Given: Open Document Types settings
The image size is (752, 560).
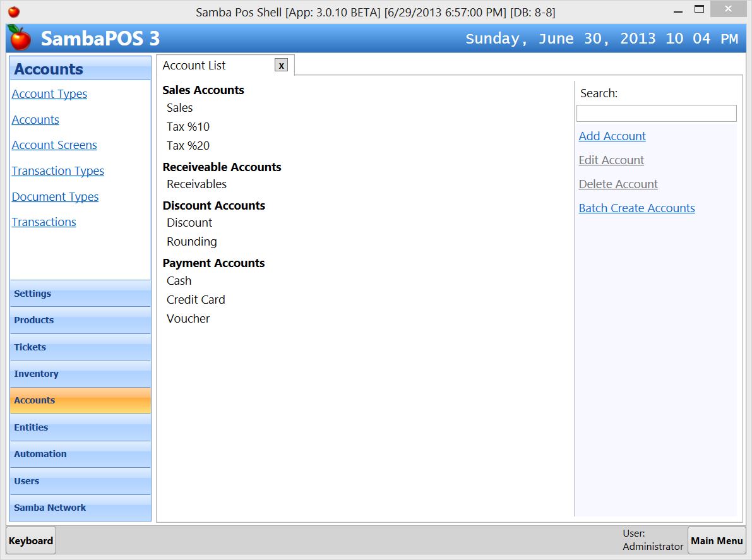Looking at the screenshot, I should tap(55, 196).
